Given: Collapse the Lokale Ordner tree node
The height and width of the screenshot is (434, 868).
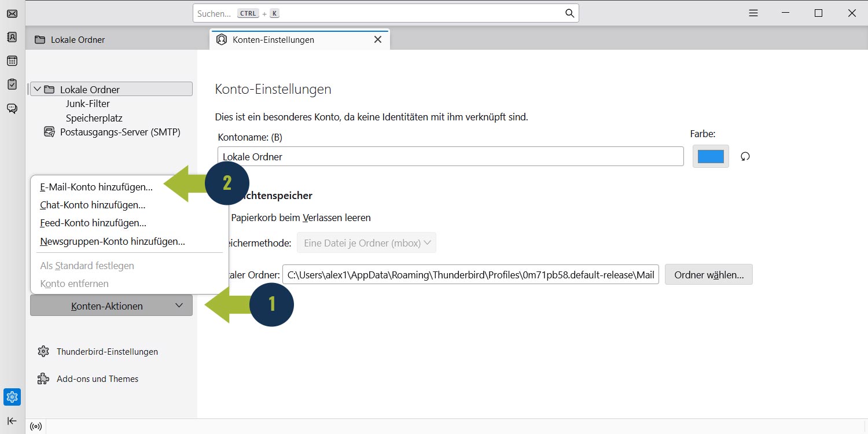Looking at the screenshot, I should point(38,89).
